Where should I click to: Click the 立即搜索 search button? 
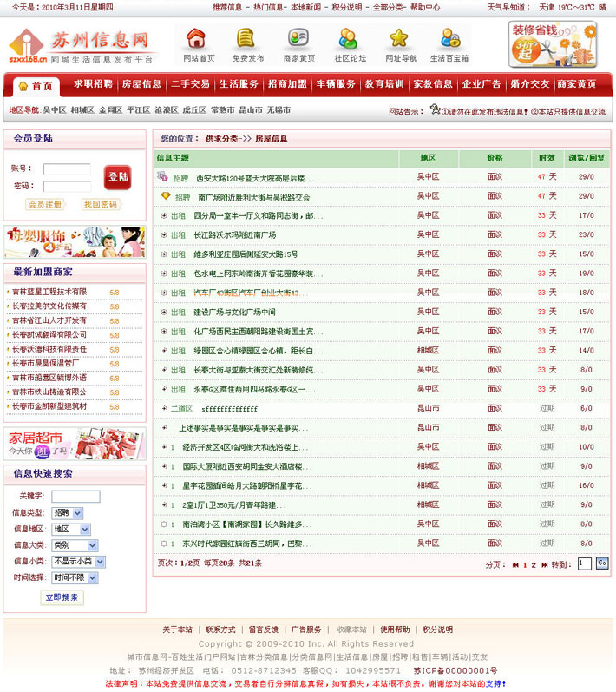62,597
